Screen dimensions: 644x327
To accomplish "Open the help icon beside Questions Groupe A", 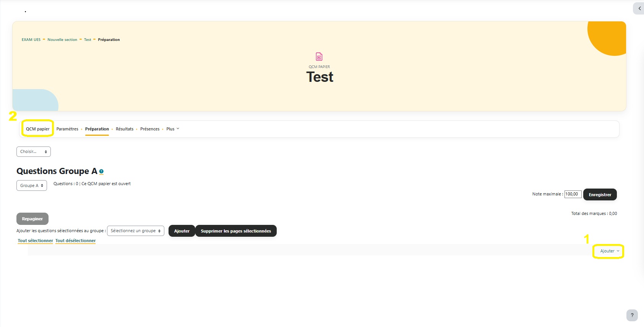I will pyautogui.click(x=101, y=171).
